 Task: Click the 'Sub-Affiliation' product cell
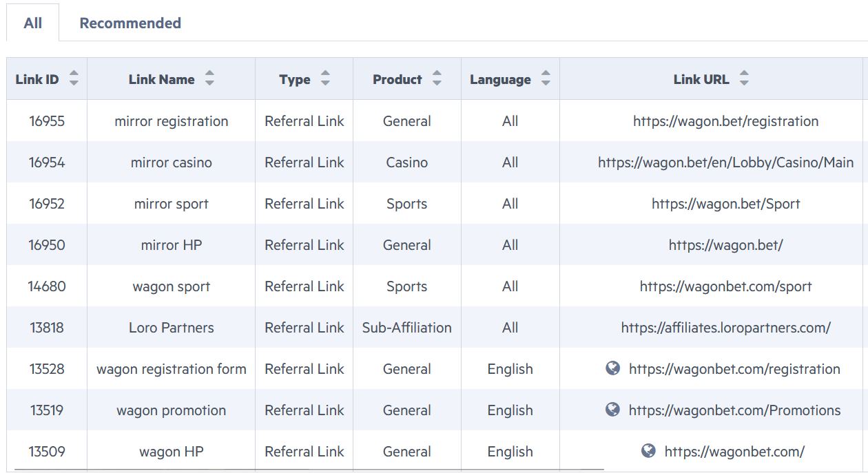click(x=407, y=328)
